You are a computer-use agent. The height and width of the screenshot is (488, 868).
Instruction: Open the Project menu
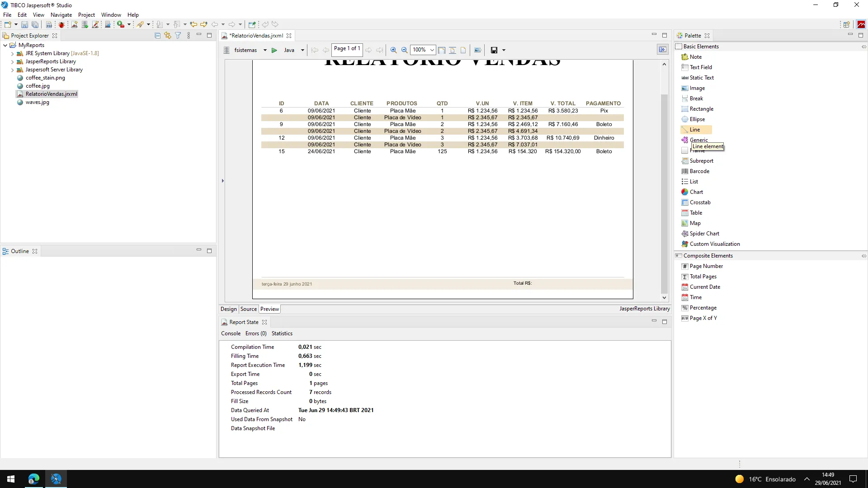pyautogui.click(x=86, y=15)
